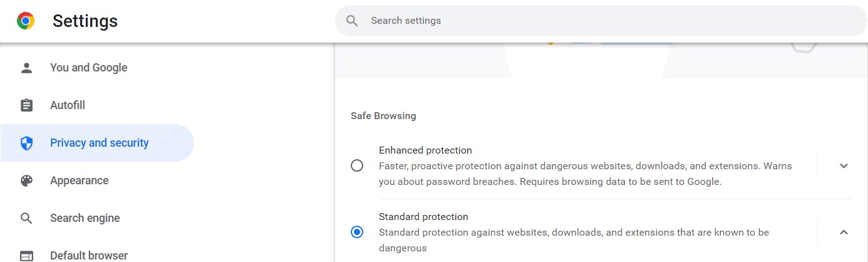The image size is (868, 262).
Task: Select the Enhanced protection radio button
Action: (357, 166)
